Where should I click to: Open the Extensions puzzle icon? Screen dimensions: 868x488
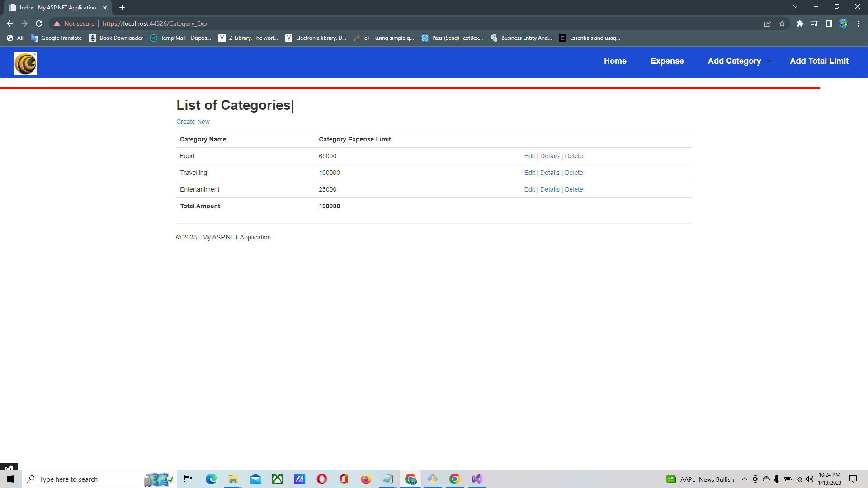point(800,23)
